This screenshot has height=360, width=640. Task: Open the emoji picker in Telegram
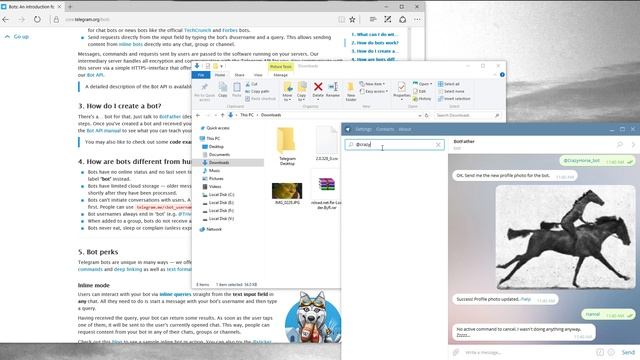click(x=611, y=352)
